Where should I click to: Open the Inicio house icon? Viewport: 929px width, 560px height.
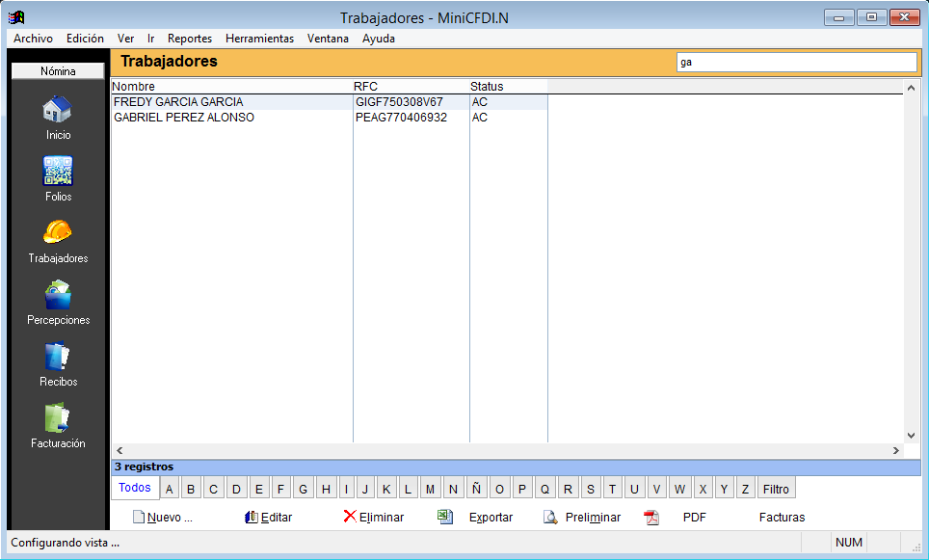pyautogui.click(x=58, y=110)
